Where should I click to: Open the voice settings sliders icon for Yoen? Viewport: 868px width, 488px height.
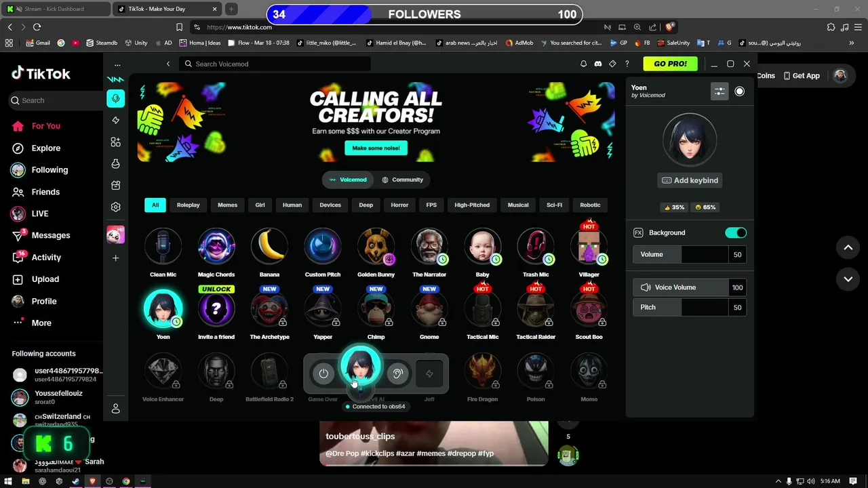[x=719, y=91]
